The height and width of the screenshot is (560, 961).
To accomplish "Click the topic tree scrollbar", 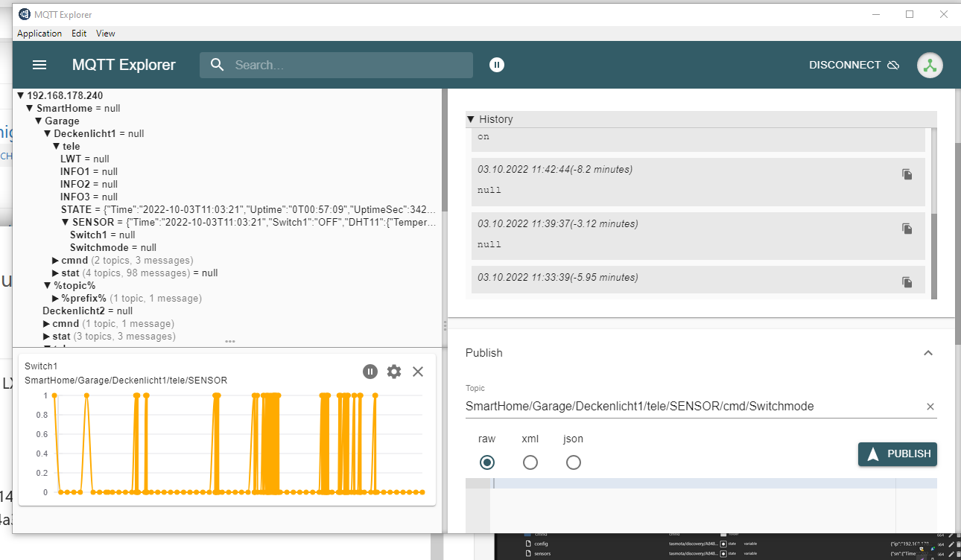I will pos(445,150).
